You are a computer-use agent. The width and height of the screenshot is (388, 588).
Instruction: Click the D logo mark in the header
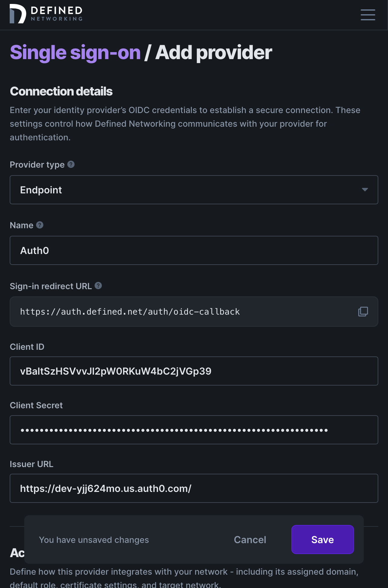tap(17, 13)
